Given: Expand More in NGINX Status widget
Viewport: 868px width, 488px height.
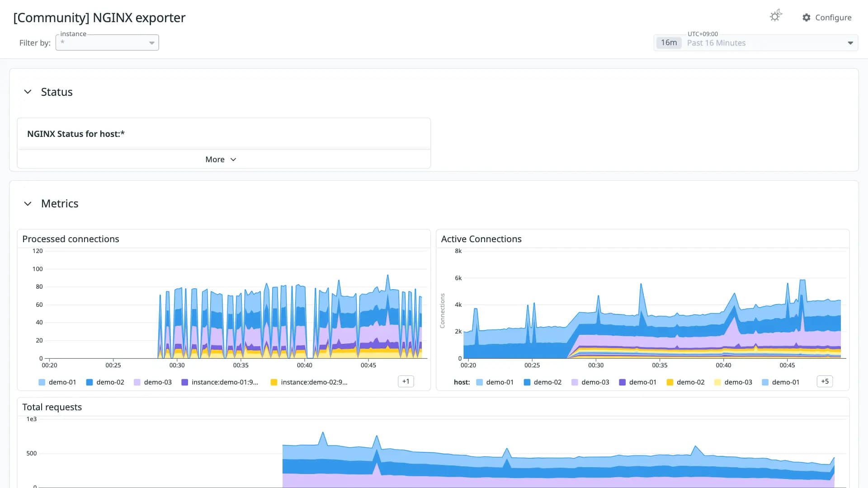Looking at the screenshot, I should (x=221, y=160).
